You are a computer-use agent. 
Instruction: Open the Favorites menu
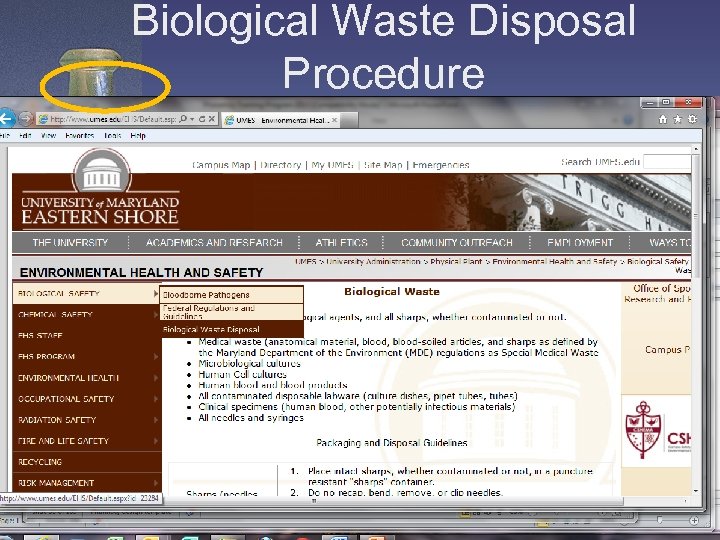79,135
